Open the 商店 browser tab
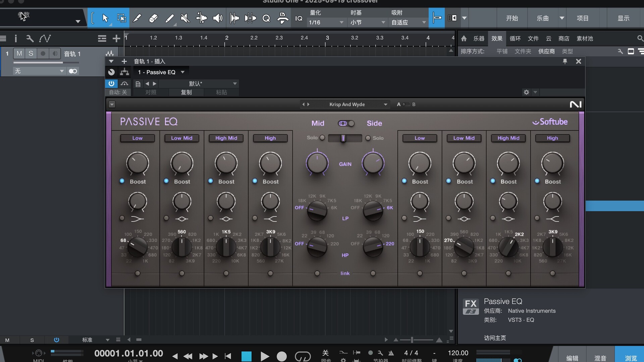This screenshot has width=644, height=362. [x=564, y=39]
